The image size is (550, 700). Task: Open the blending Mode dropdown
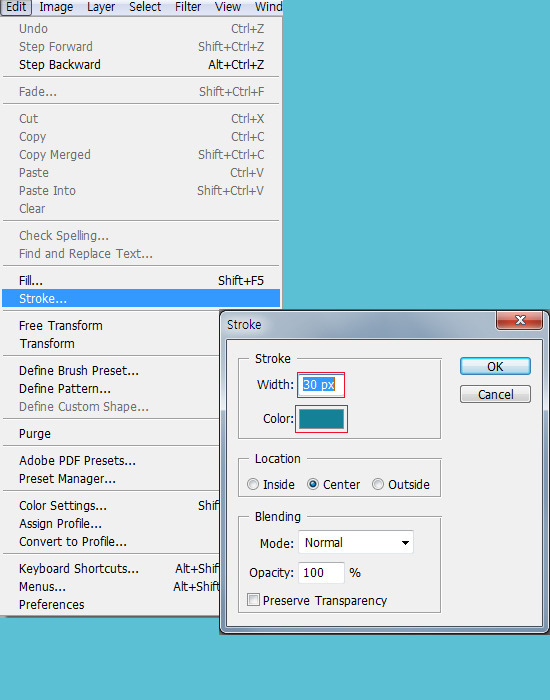(x=356, y=542)
